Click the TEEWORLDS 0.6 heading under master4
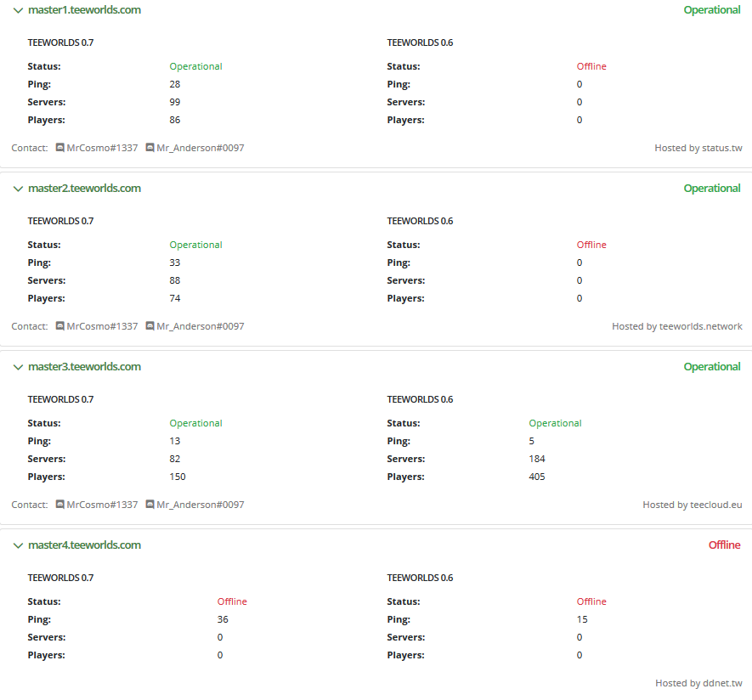Image resolution: width=752 pixels, height=700 pixels. [x=420, y=578]
